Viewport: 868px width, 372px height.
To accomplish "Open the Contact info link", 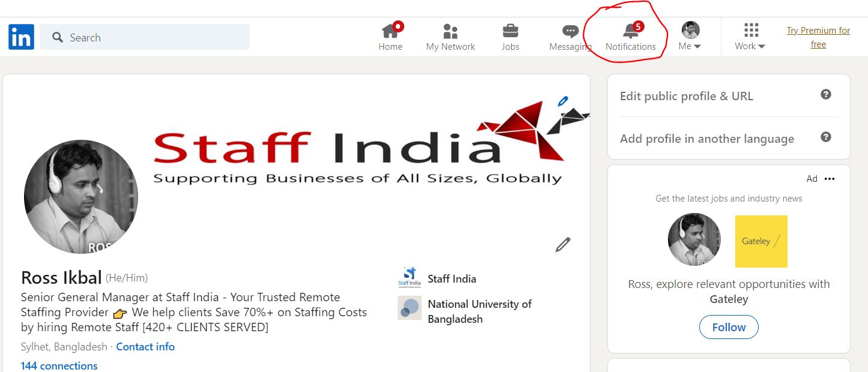I will [145, 347].
